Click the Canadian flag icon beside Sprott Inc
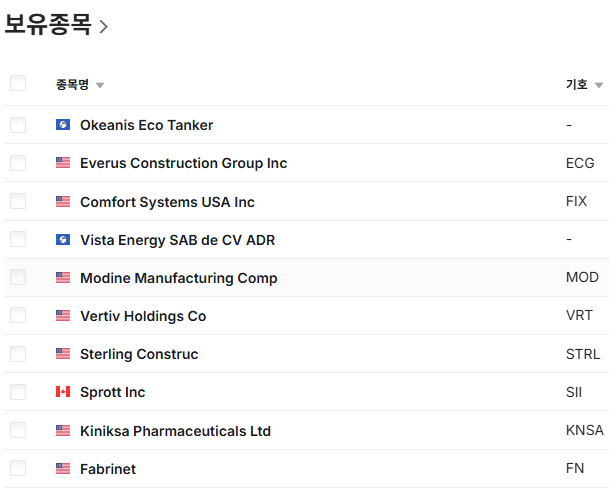 click(x=63, y=392)
